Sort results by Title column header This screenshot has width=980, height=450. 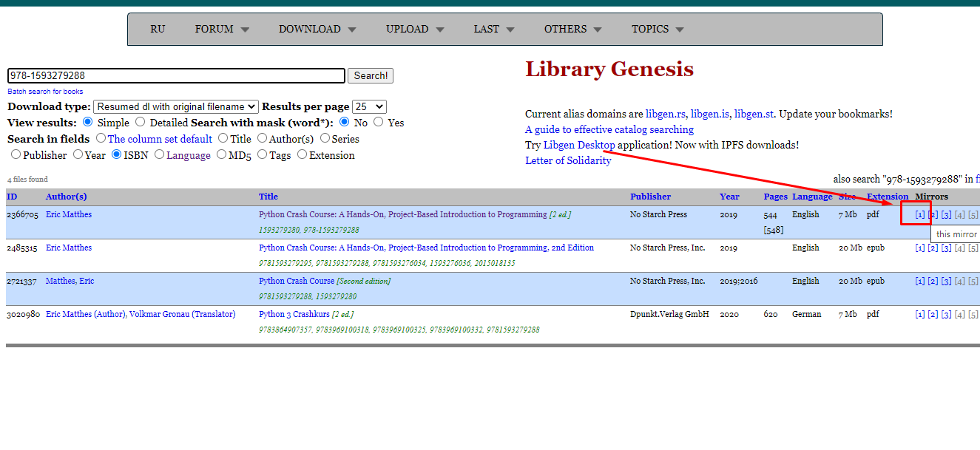tap(268, 197)
